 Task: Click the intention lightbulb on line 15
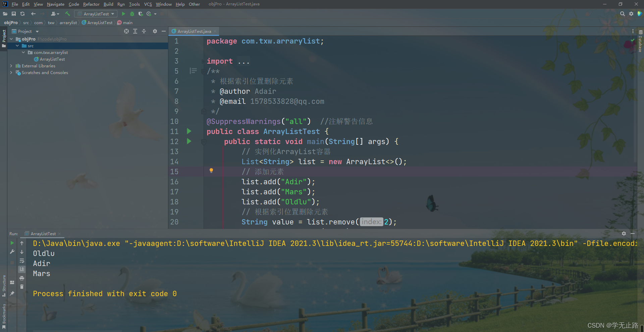[211, 171]
